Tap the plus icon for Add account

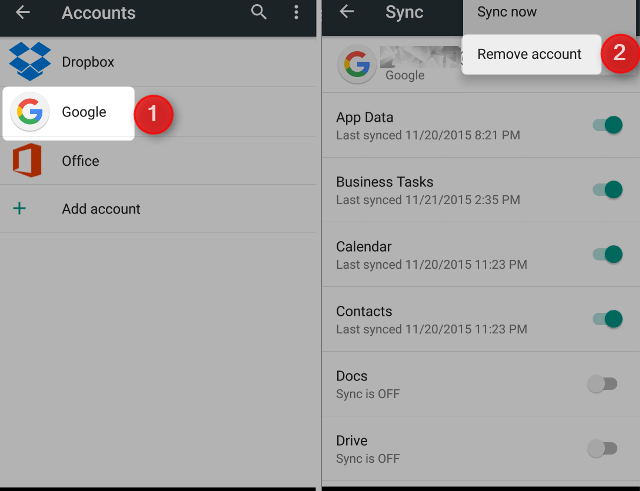[19, 209]
